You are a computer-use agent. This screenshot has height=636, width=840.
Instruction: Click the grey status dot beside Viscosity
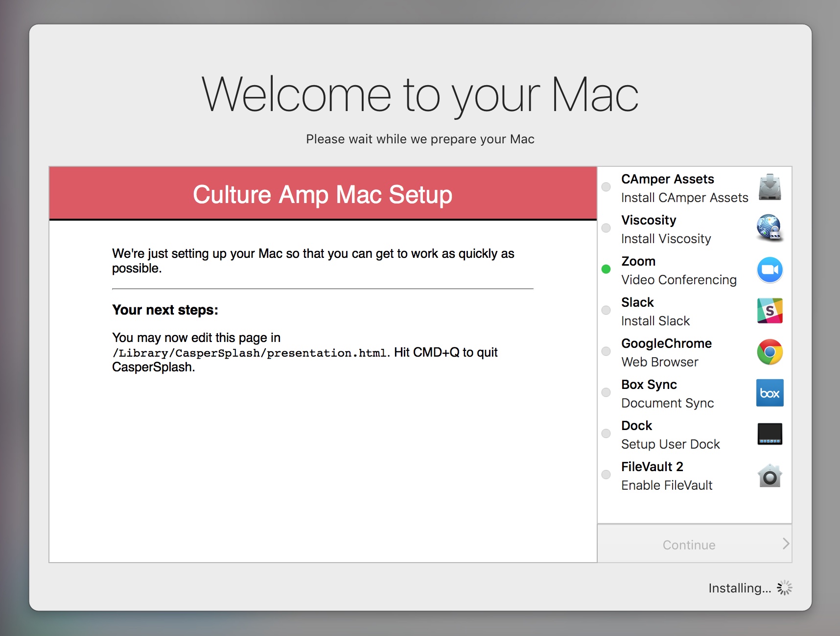coord(606,228)
